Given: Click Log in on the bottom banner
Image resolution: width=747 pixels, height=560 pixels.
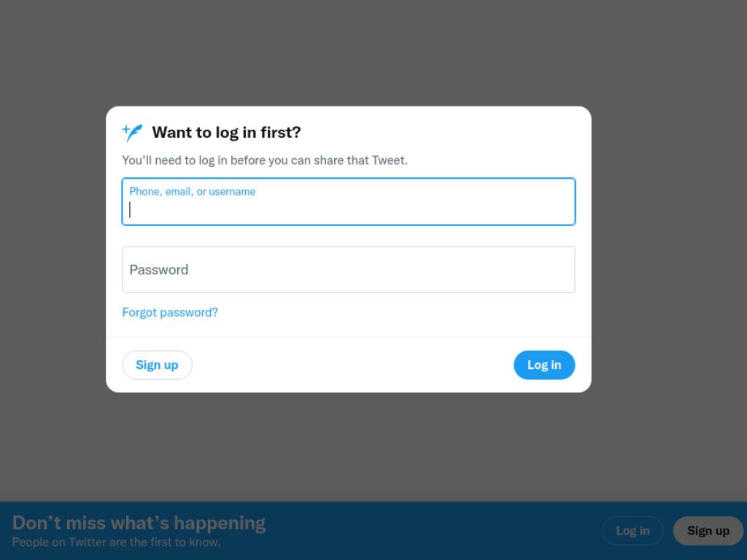Looking at the screenshot, I should (x=632, y=531).
